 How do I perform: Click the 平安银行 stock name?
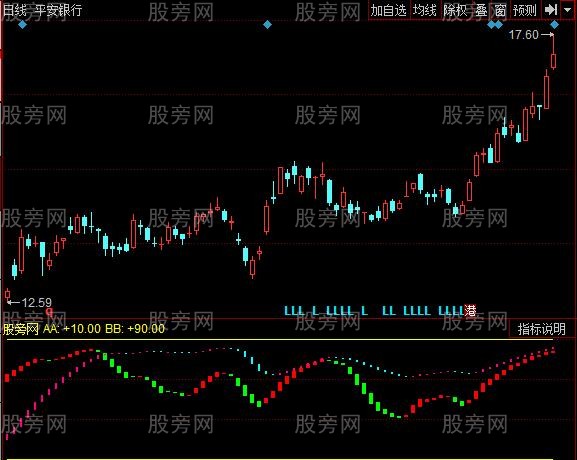pyautogui.click(x=59, y=10)
